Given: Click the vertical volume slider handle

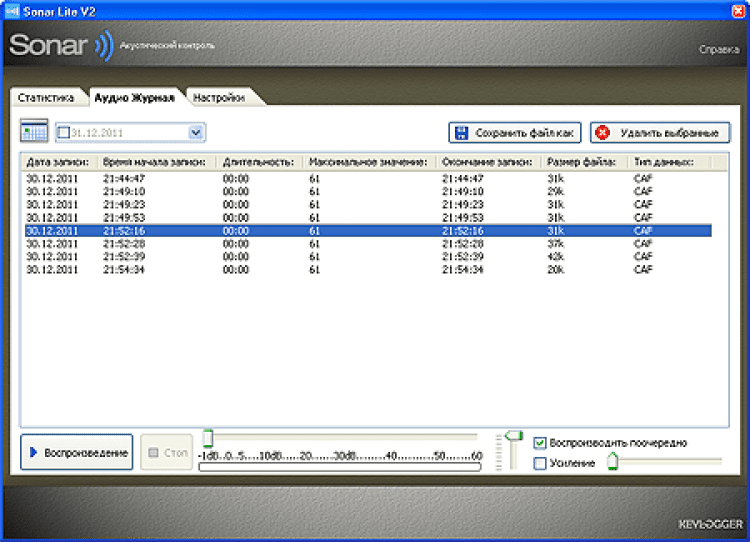Looking at the screenshot, I should click(x=513, y=435).
